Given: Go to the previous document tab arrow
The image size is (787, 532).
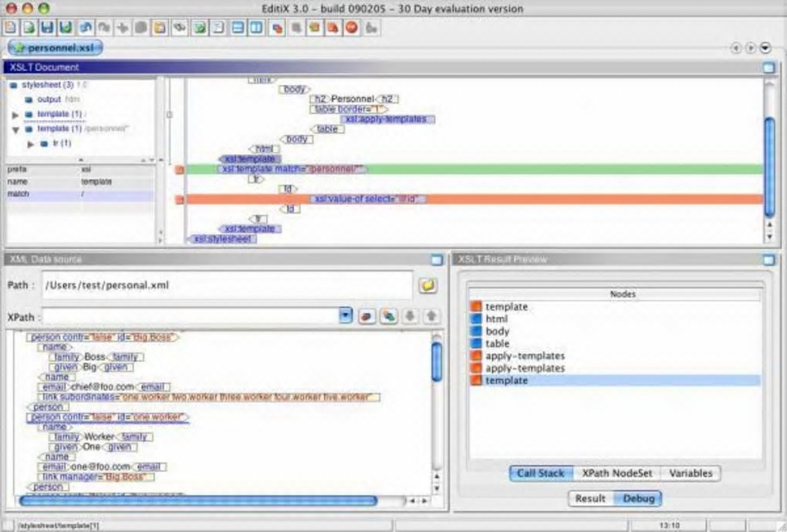Looking at the screenshot, I should pos(736,48).
